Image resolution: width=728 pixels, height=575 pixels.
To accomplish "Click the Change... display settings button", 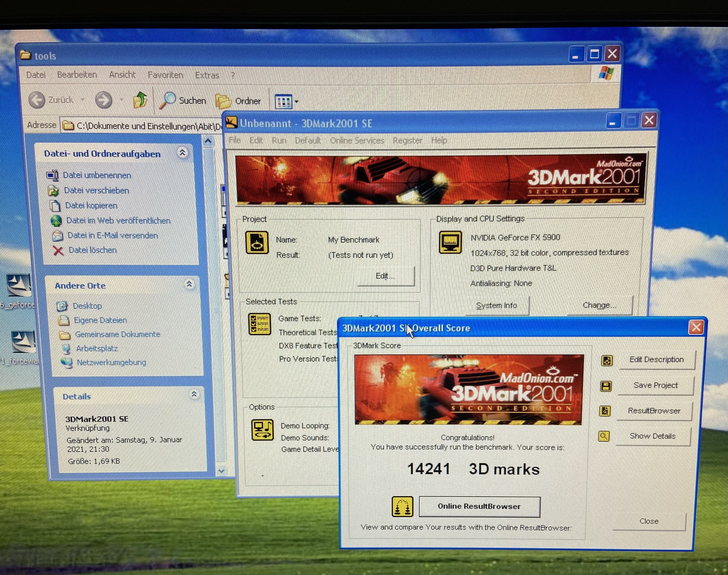I will pyautogui.click(x=600, y=305).
